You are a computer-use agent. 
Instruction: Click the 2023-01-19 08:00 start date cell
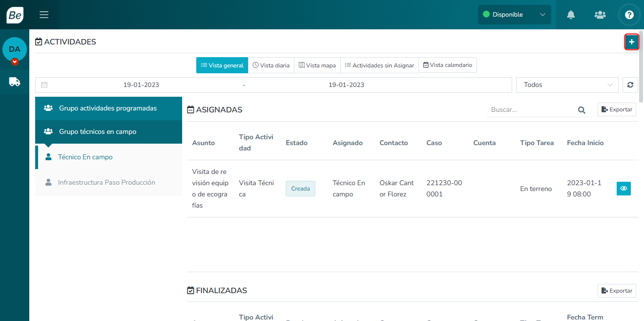pyautogui.click(x=584, y=189)
